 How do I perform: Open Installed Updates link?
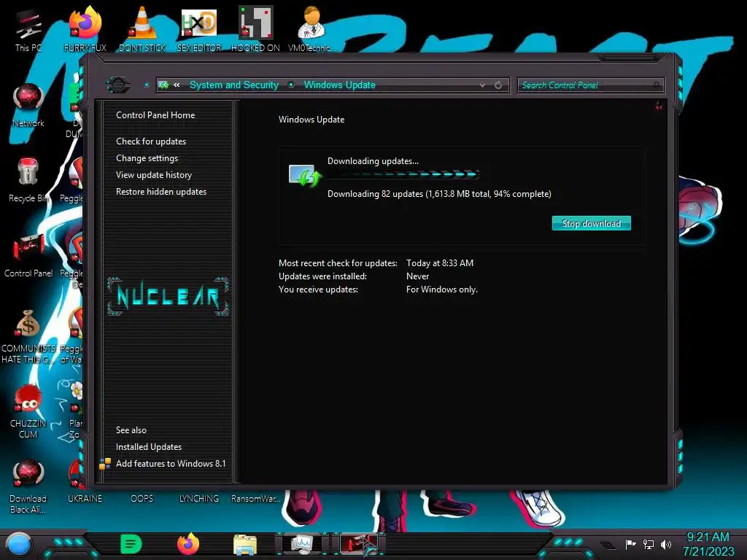coord(149,447)
